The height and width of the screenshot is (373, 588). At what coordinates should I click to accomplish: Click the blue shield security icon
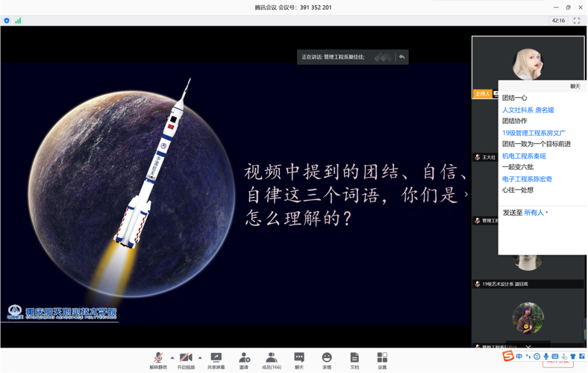coord(7,21)
